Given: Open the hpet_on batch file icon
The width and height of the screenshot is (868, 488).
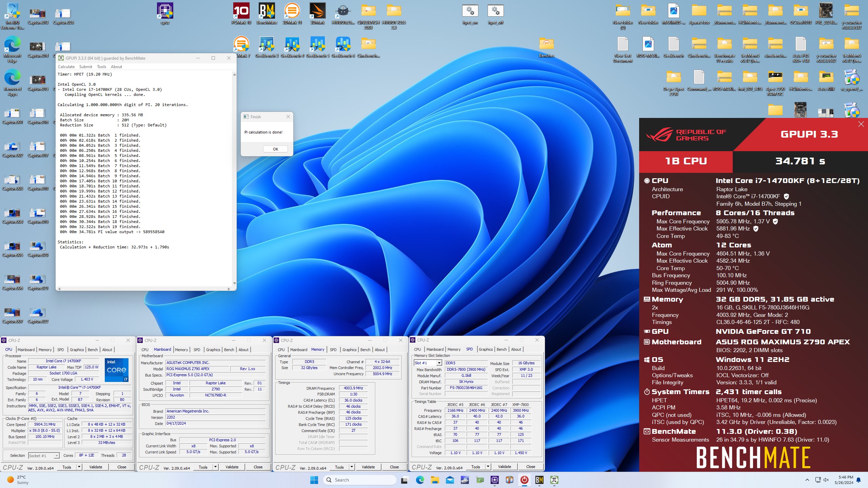Looking at the screenshot, I should pyautogui.click(x=470, y=14).
